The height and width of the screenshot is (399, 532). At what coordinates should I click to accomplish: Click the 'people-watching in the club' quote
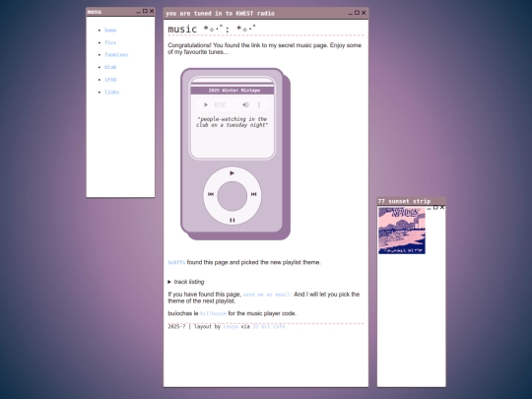(x=233, y=122)
